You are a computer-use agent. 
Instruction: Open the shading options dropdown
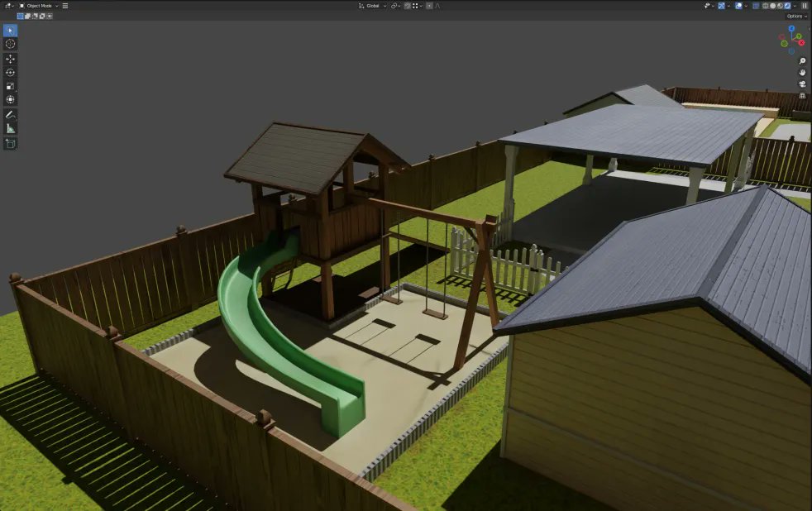[x=795, y=6]
